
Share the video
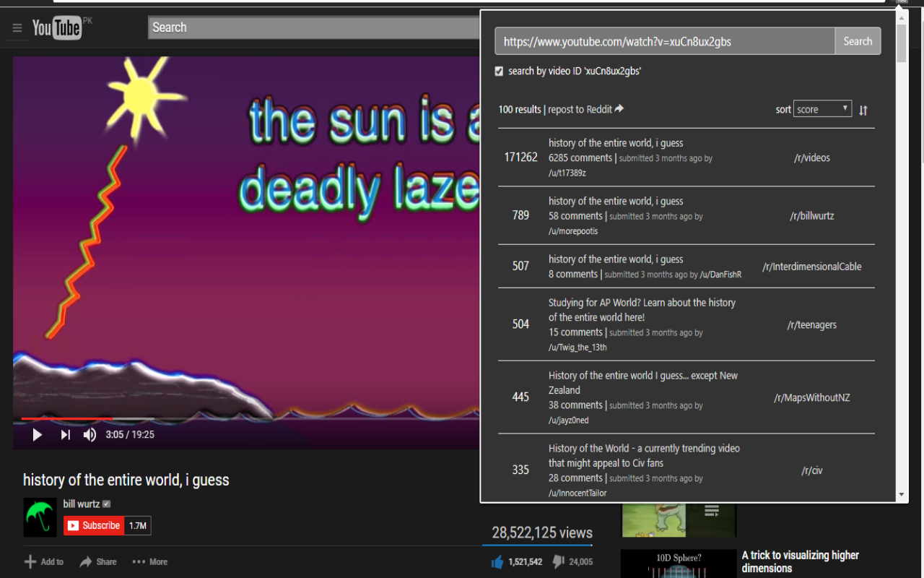97,561
